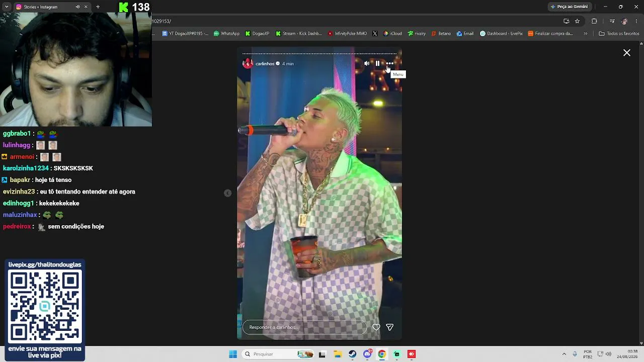Viewport: 644px width, 362px height.
Task: Open the 'Stream - Kick Dashb...' bookmark
Action: tap(298, 34)
